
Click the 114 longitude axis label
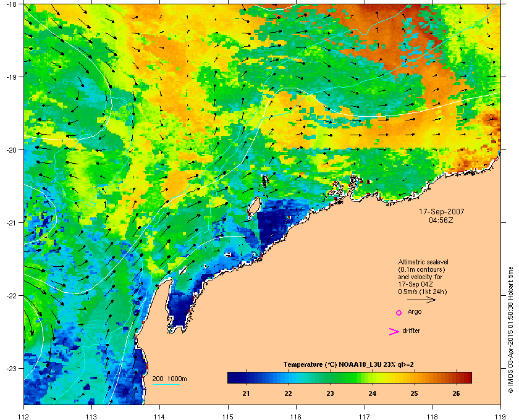(x=159, y=416)
